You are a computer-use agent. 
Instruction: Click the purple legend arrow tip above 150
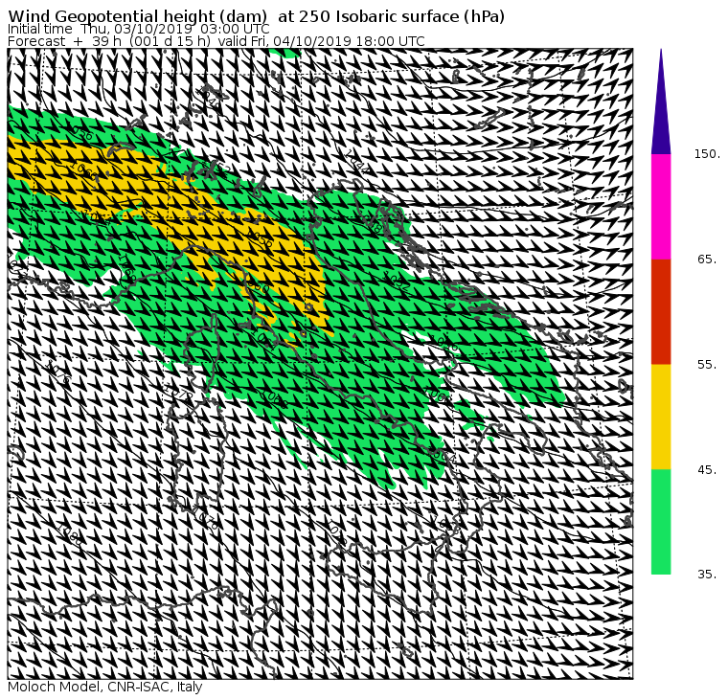coord(661,102)
